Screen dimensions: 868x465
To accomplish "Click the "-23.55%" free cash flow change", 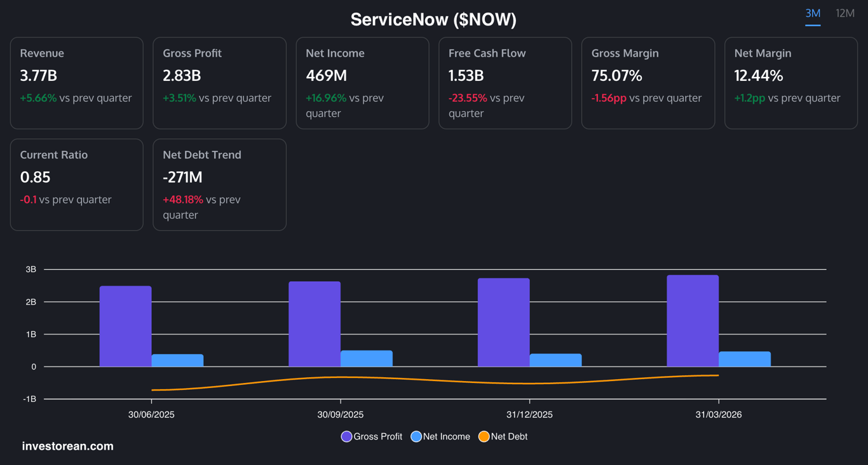I will [468, 98].
